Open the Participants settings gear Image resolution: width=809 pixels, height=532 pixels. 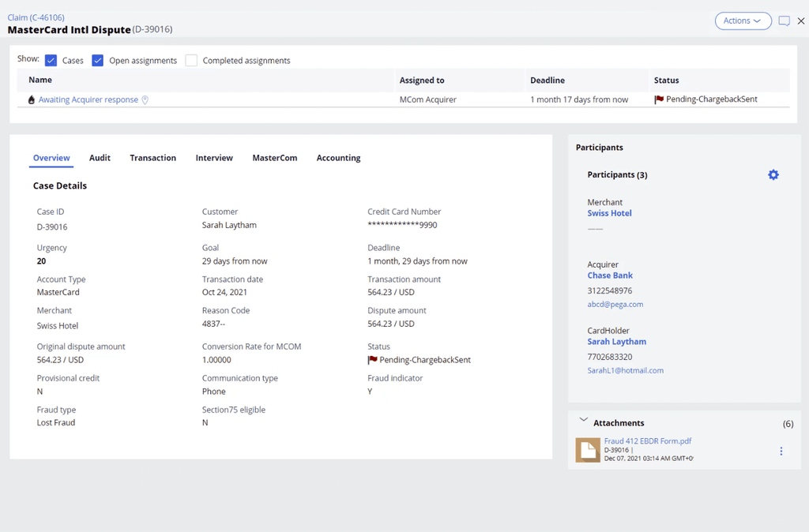click(773, 174)
